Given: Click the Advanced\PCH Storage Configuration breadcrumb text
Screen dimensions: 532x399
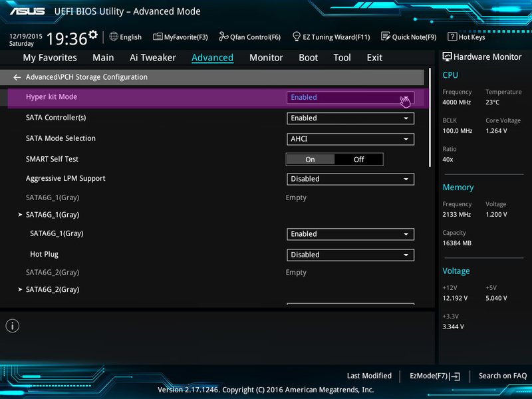Looking at the screenshot, I should (x=86, y=77).
